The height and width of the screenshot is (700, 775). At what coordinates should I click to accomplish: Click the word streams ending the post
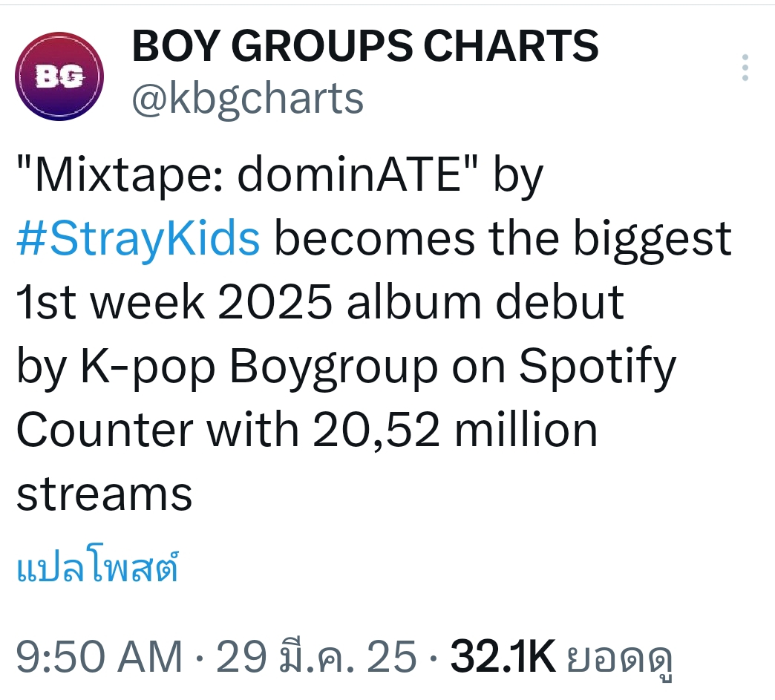(104, 495)
